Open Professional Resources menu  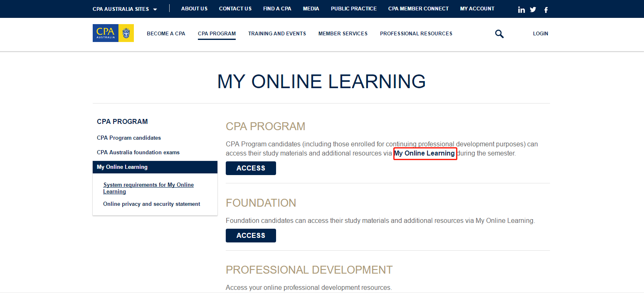pyautogui.click(x=416, y=34)
